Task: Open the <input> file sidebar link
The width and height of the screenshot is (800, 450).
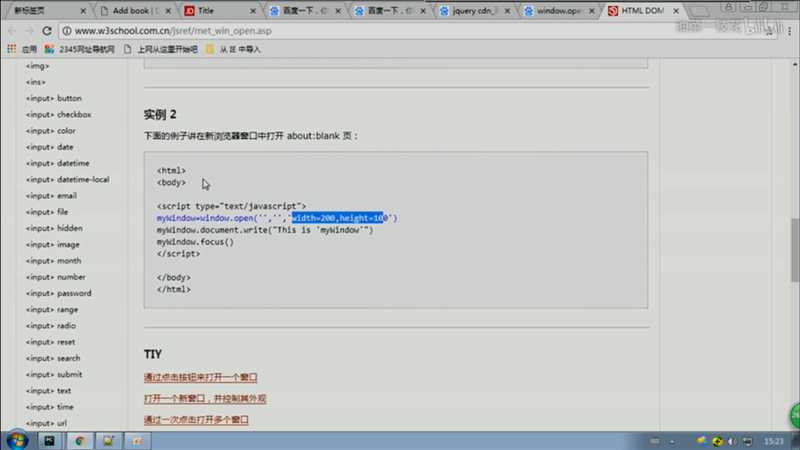Action: pos(47,212)
